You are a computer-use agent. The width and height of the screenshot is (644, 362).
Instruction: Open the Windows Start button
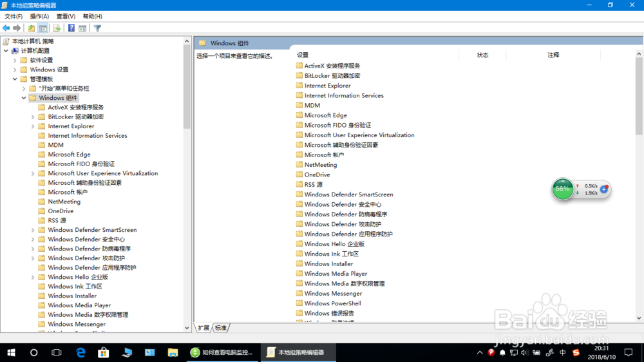[11, 352]
